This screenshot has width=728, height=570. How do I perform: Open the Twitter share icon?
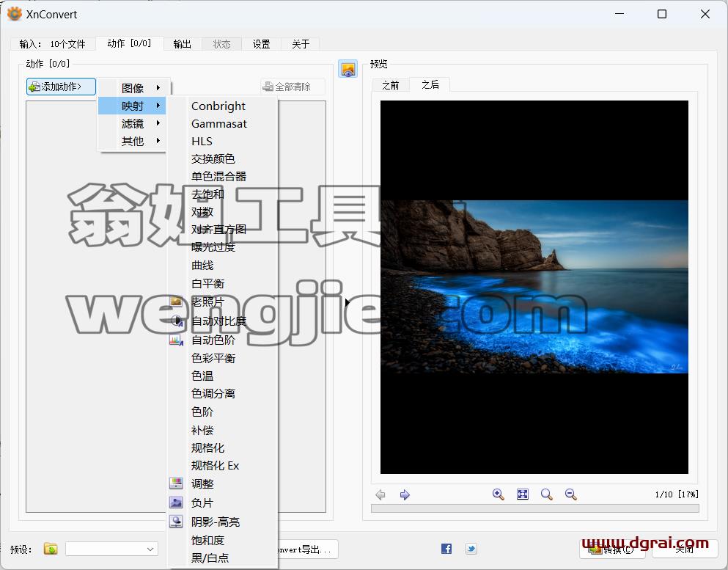click(471, 549)
